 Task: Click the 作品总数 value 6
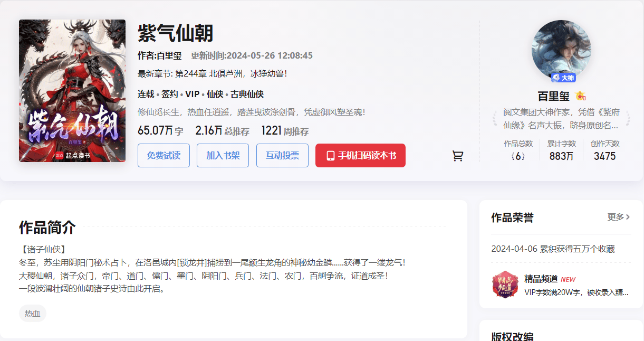(x=518, y=156)
